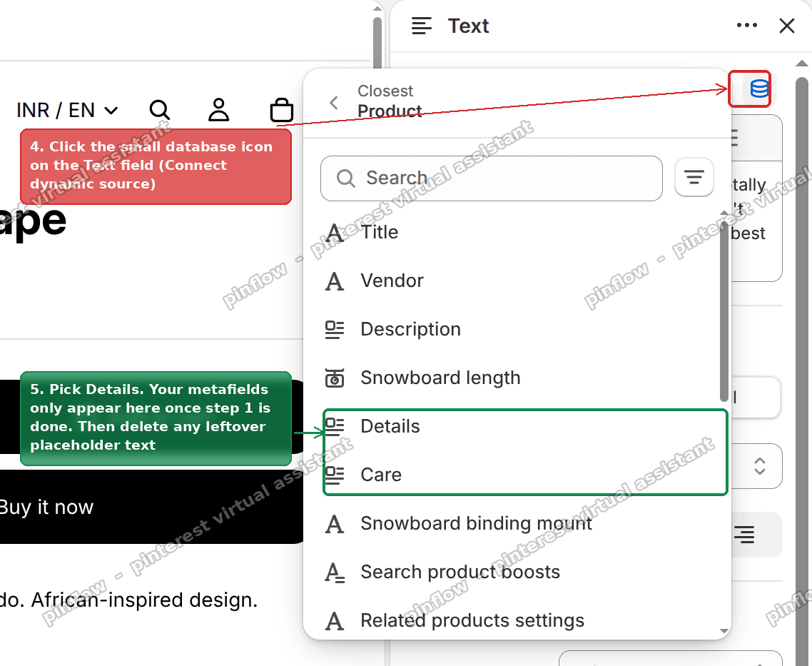This screenshot has height=666, width=812.
Task: Open the account user icon
Action: pos(218,110)
